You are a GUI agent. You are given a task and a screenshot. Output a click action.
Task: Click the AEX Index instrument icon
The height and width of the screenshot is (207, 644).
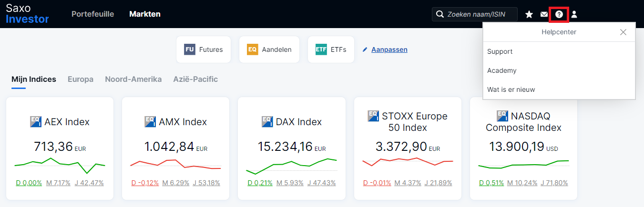pyautogui.click(x=36, y=121)
